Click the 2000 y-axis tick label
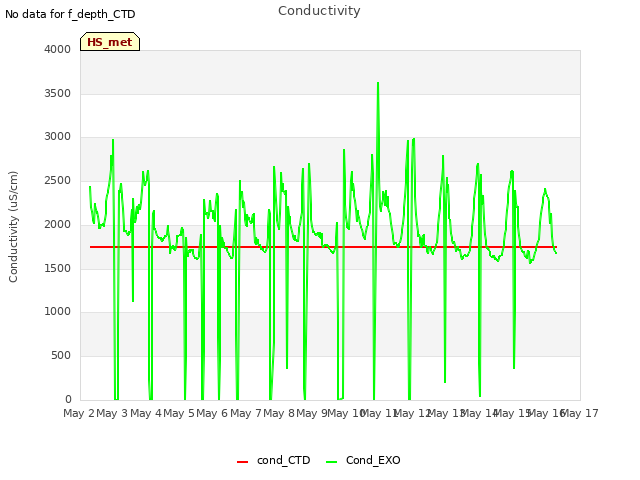 [x=58, y=224]
